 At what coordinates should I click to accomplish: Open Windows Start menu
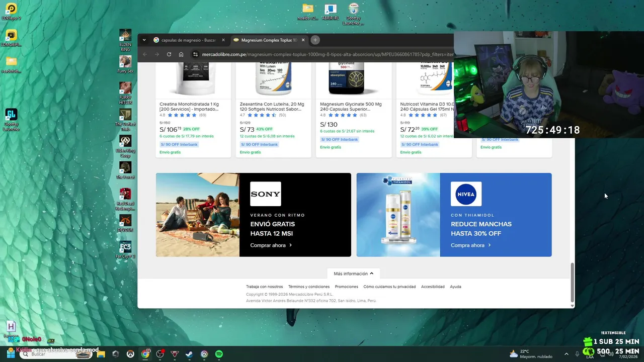click(x=10, y=354)
